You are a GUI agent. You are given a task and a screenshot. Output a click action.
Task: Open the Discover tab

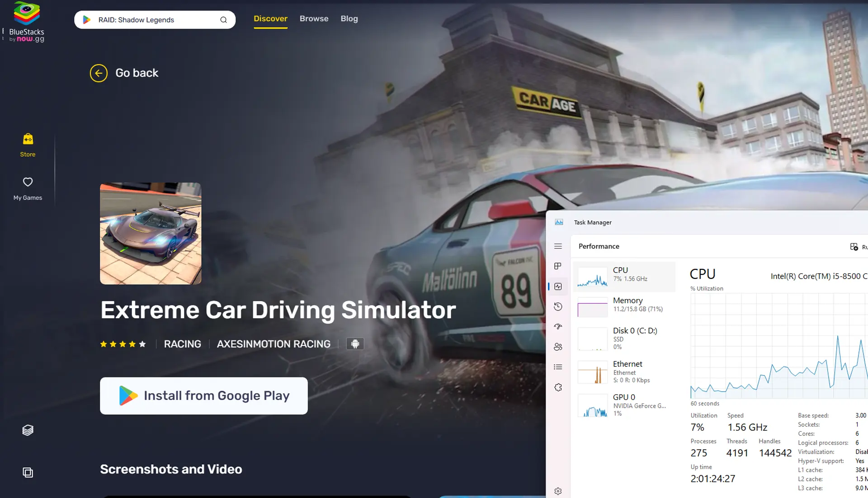point(270,19)
